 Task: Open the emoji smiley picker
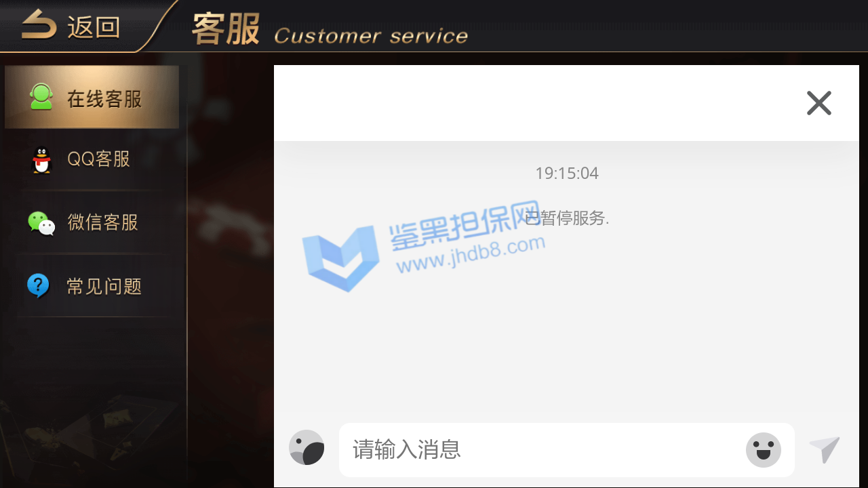click(x=764, y=450)
